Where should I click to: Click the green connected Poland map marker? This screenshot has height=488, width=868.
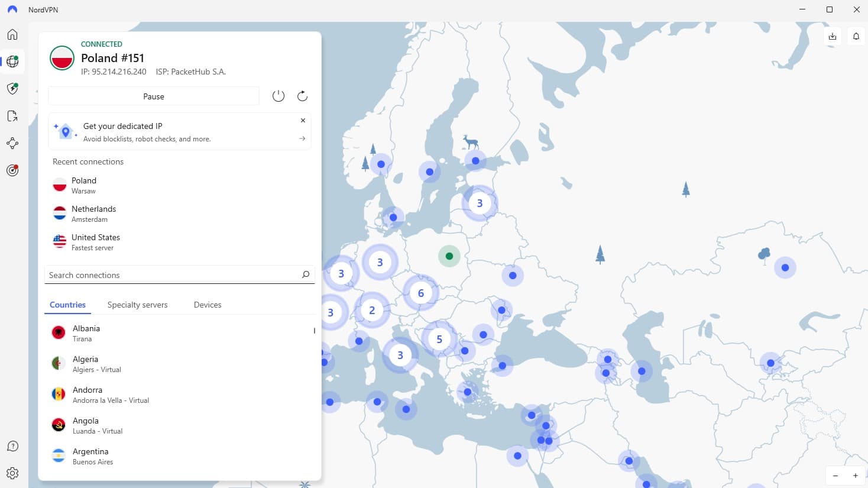click(x=449, y=256)
